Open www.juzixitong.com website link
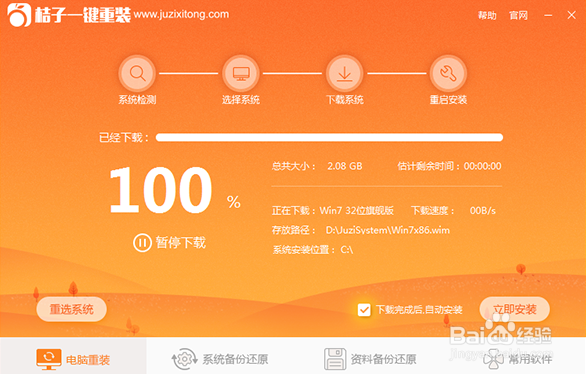The image size is (586, 374). pyautogui.click(x=181, y=15)
